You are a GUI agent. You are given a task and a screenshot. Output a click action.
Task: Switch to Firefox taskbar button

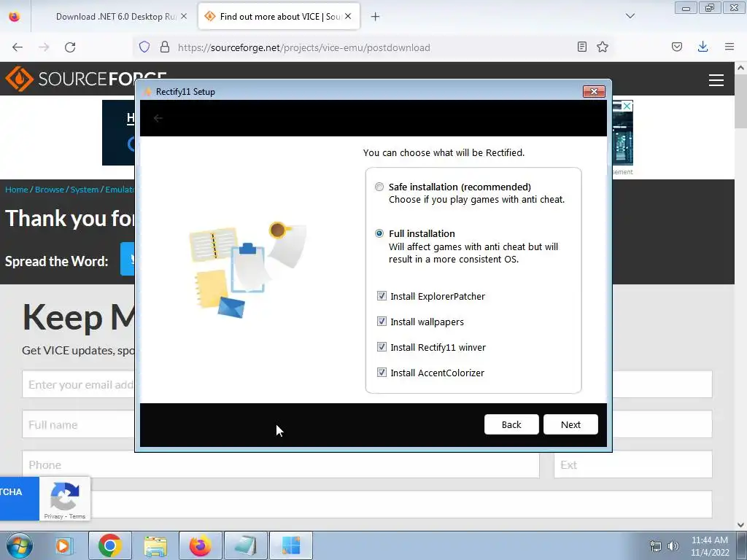tap(201, 545)
